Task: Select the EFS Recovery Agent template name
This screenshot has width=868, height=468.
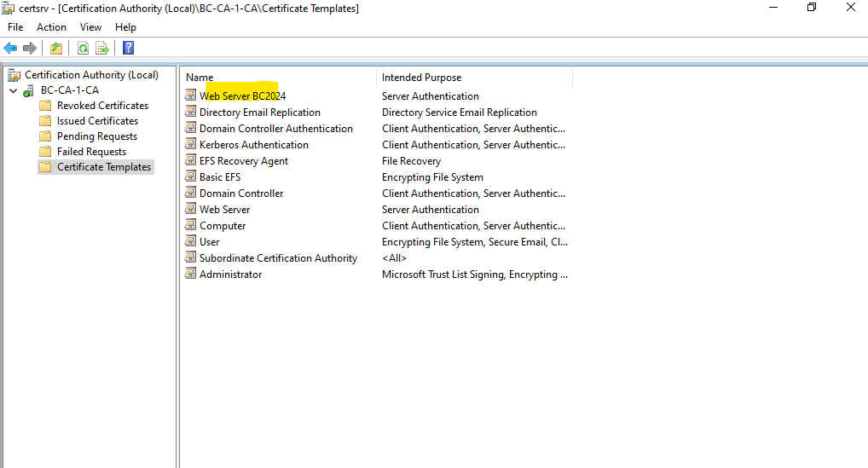Action: [x=244, y=161]
